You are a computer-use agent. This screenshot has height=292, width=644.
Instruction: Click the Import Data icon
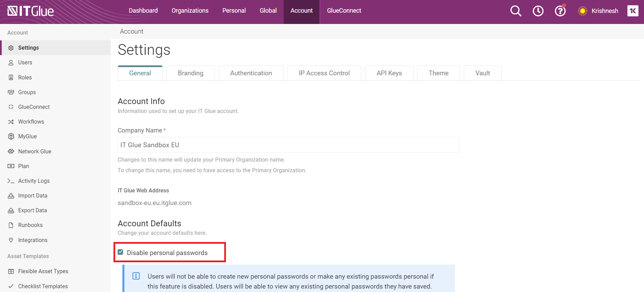point(11,196)
